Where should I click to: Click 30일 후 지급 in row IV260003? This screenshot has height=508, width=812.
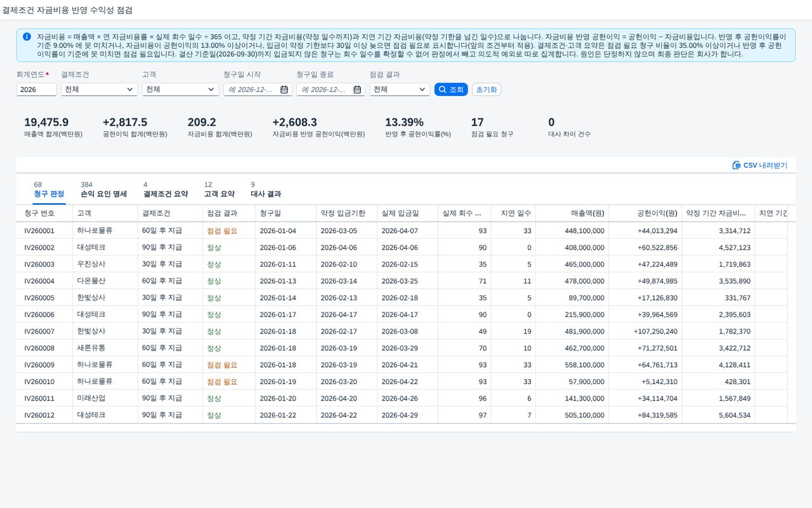point(162,264)
